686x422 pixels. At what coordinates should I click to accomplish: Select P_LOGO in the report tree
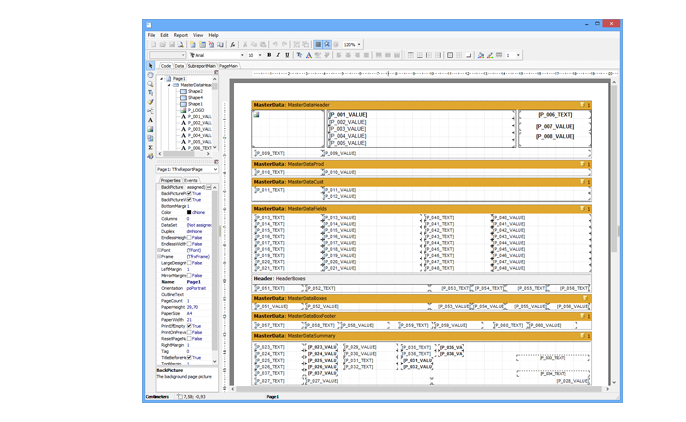[196, 110]
